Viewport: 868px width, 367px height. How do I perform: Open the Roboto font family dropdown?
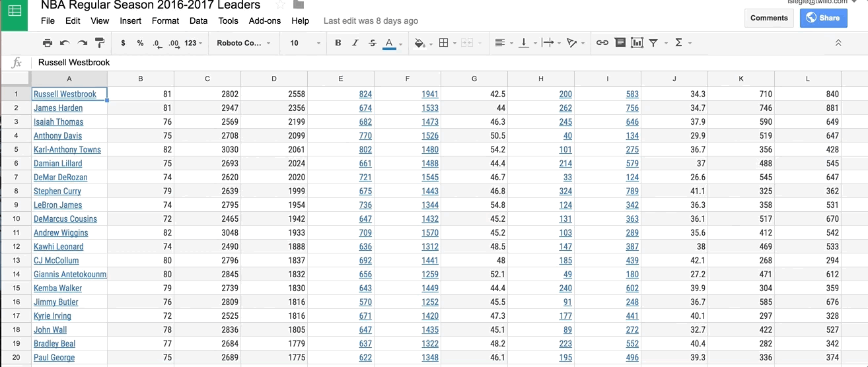coord(243,43)
